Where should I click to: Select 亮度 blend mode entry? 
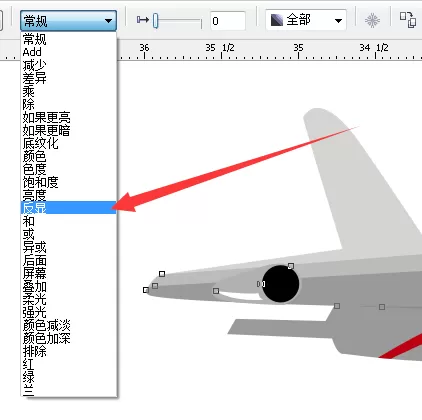click(x=69, y=195)
